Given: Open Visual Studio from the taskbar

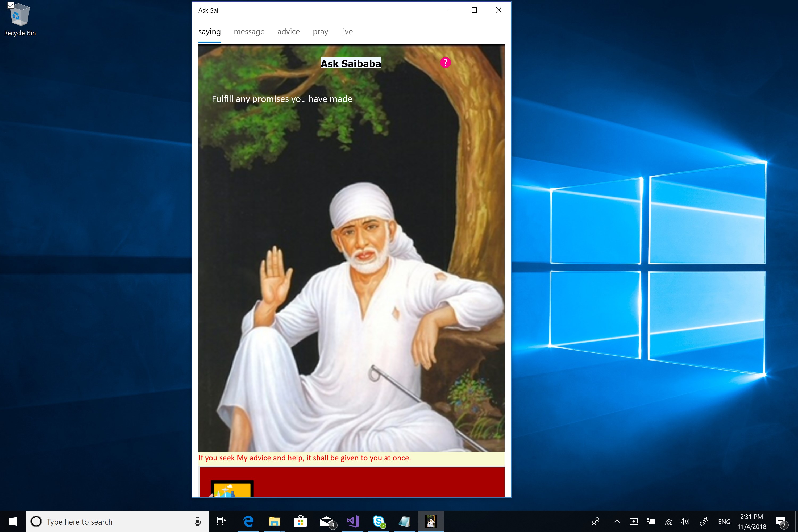Looking at the screenshot, I should tap(353, 521).
